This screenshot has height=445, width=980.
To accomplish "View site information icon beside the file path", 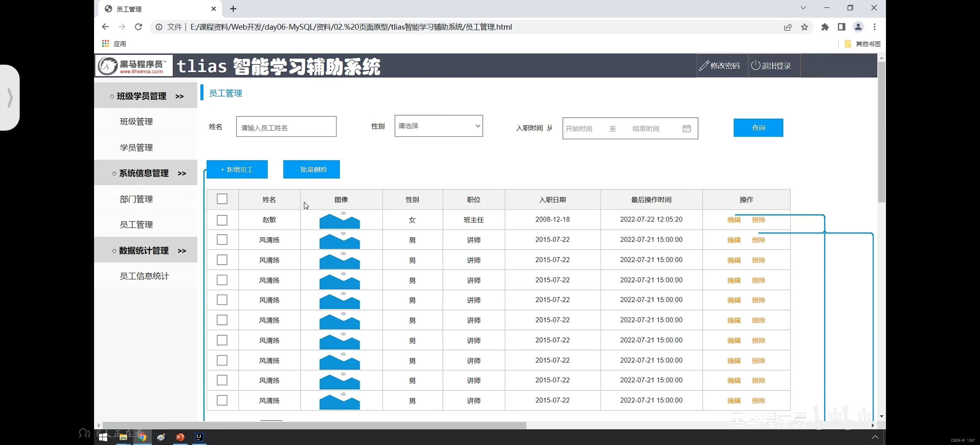I will coord(159,27).
